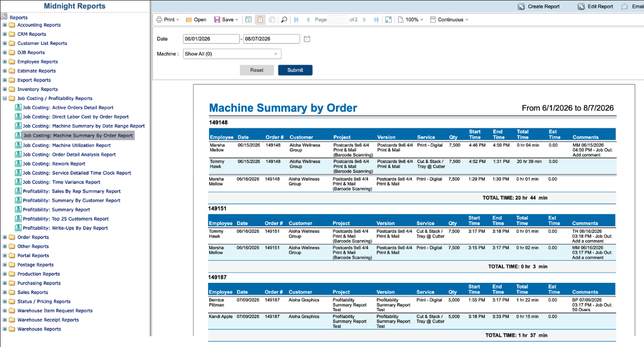Click the page number input field

(338, 20)
